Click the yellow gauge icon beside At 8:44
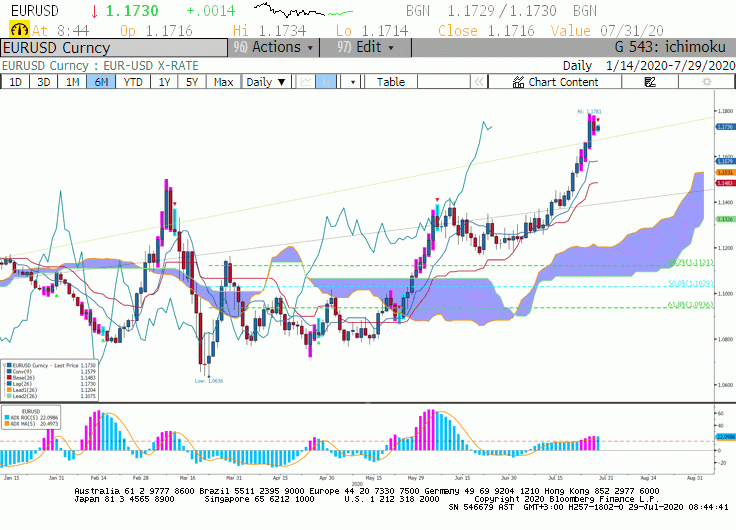The image size is (736, 530). pos(19,30)
